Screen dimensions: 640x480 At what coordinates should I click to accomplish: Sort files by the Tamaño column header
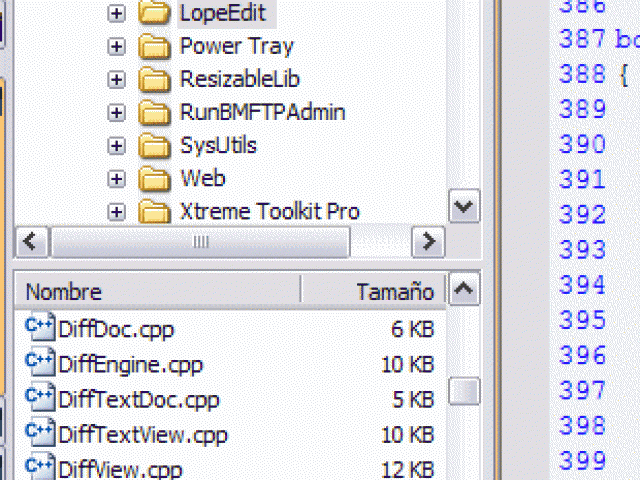click(x=373, y=290)
